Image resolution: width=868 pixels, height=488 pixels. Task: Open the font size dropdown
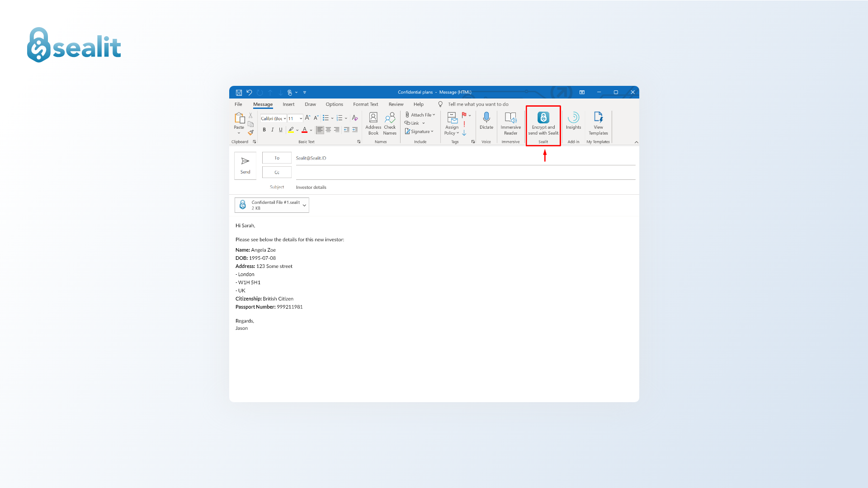click(x=301, y=118)
